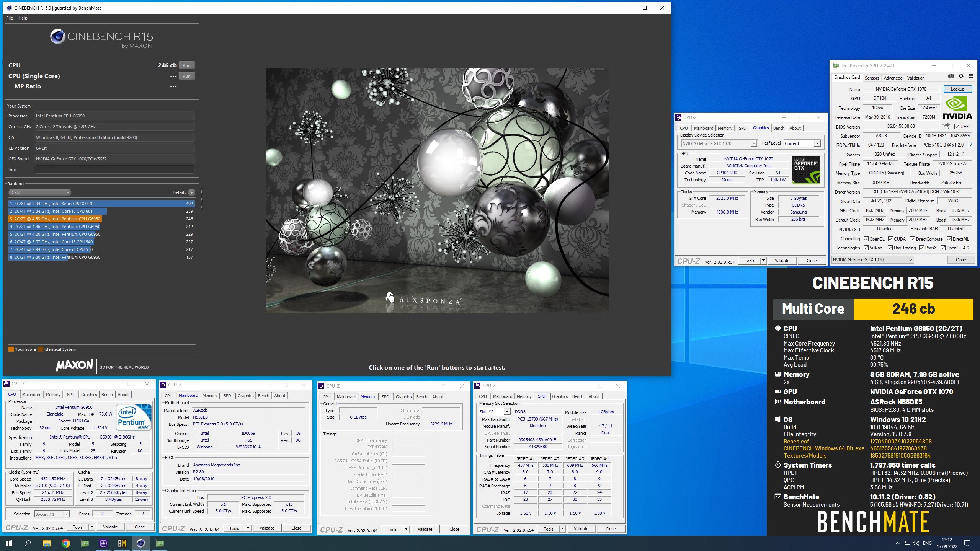Click Validate in the CPU-Z Memory window
The width and height of the screenshot is (980, 551).
click(x=425, y=529)
